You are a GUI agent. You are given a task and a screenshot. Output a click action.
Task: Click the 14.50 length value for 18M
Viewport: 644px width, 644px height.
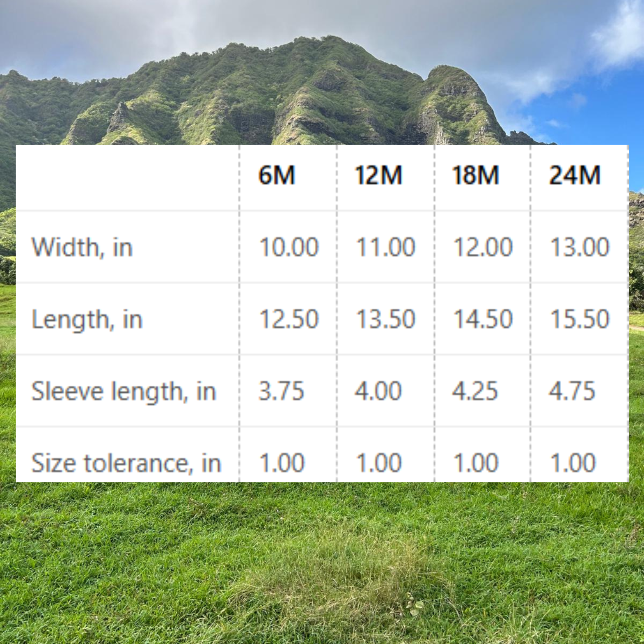482,319
